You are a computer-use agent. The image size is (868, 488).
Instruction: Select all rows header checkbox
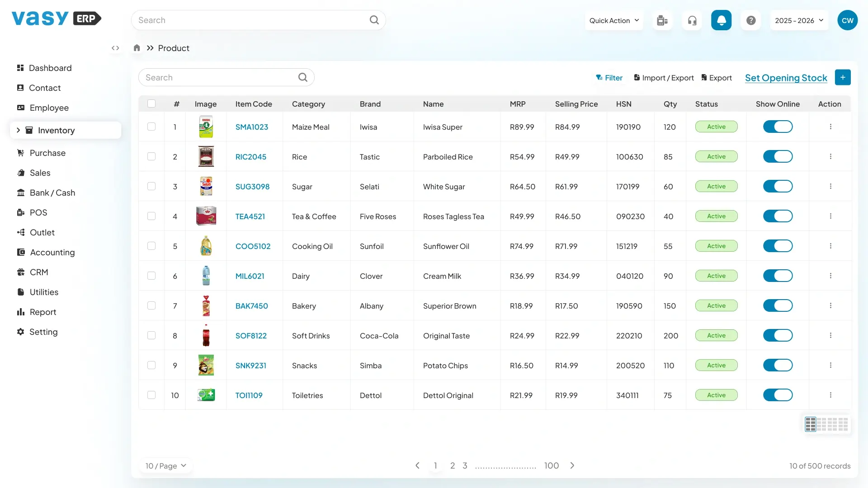click(x=151, y=103)
